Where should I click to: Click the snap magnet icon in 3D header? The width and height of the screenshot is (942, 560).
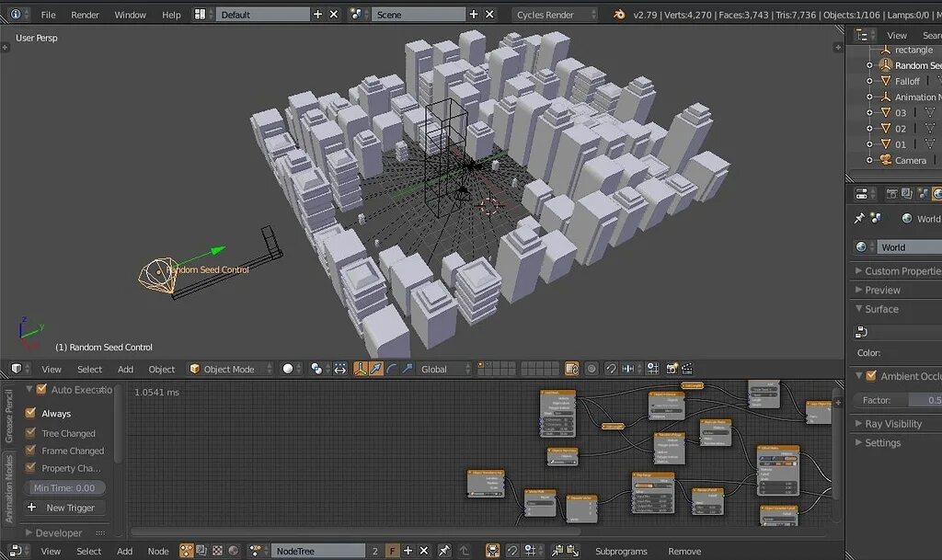(x=611, y=369)
